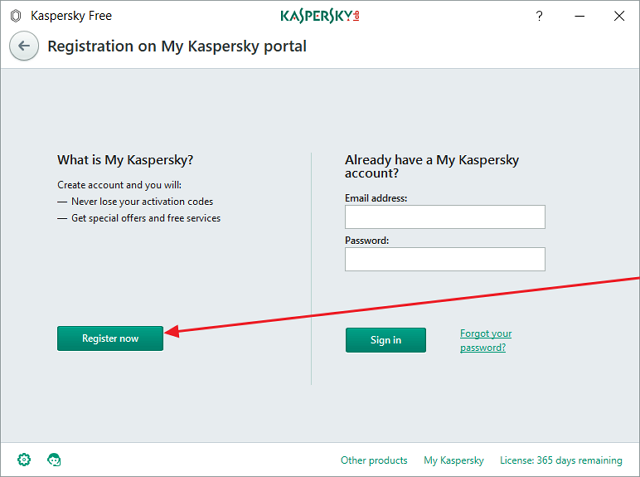
Task: Click the Email address label
Action: [x=376, y=198]
